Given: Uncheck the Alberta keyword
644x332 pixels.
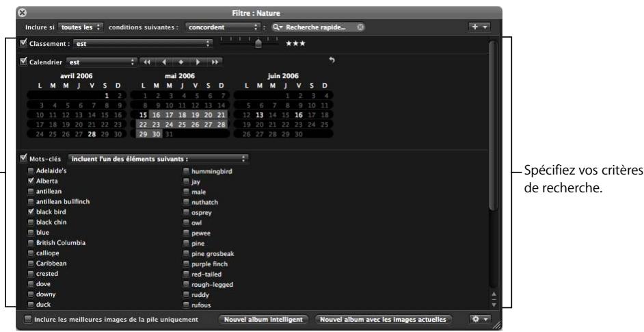Looking at the screenshot, I should tap(31, 181).
